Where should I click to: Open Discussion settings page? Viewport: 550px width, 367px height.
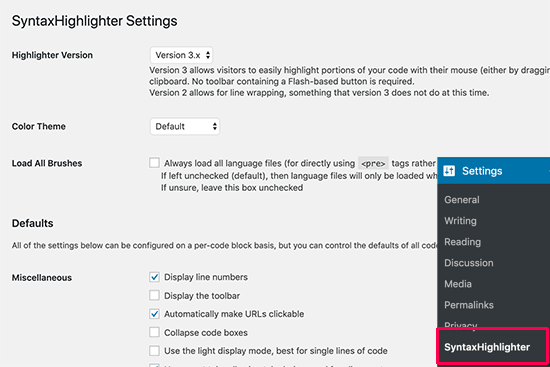coord(469,263)
